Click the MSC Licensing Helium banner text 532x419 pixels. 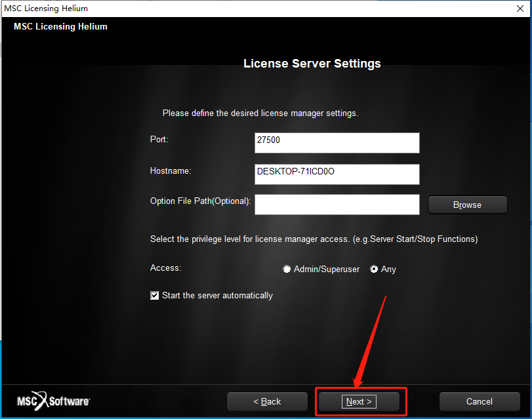click(60, 26)
